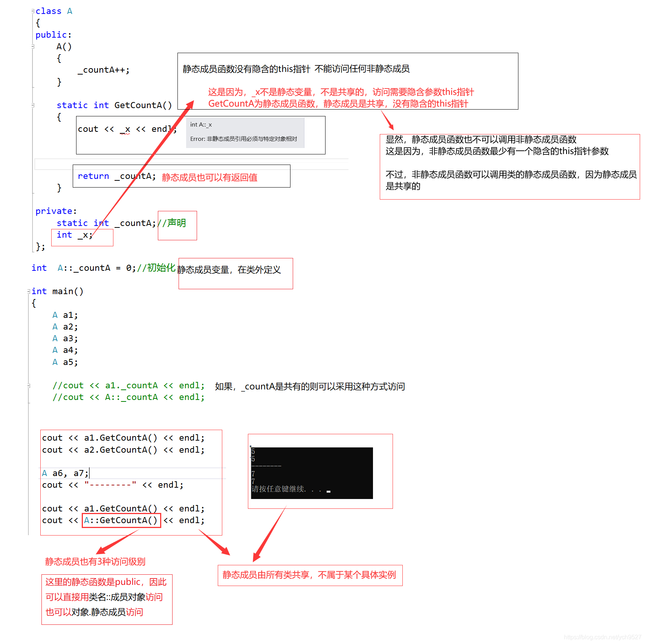The image size is (645, 644).
Task: Collapse the main() function fold marker
Action: tap(29, 291)
